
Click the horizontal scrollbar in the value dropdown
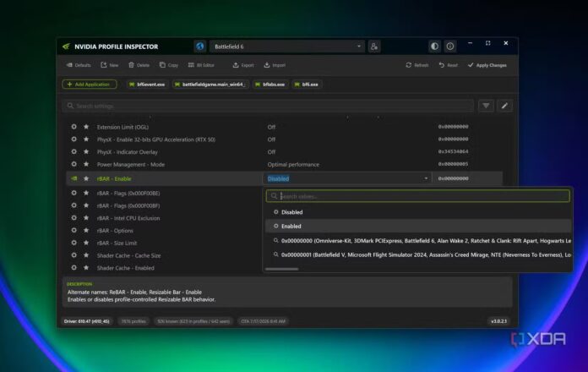pos(282,269)
